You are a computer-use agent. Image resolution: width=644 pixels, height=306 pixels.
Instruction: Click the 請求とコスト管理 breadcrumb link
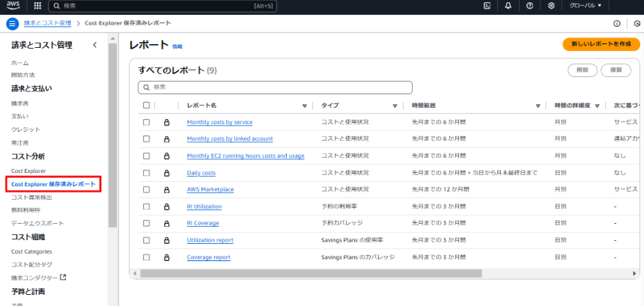tap(47, 23)
